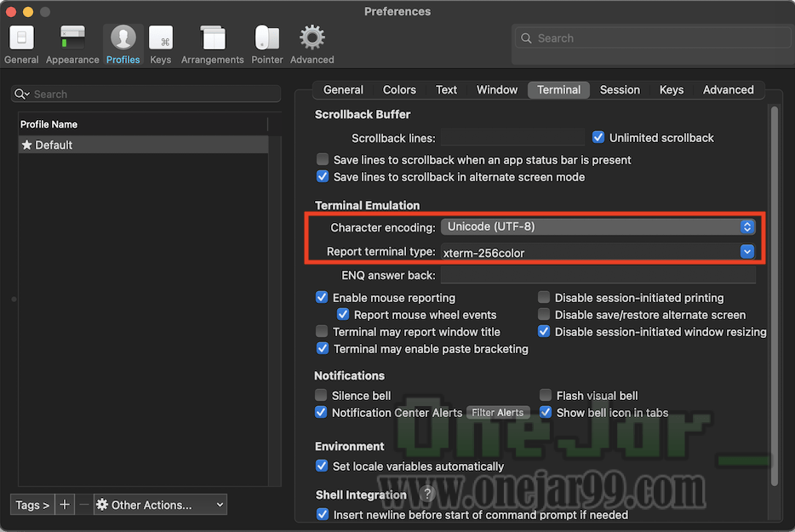Screen dimensions: 795x532
Task: Click xterm-256color terminal type text field
Action: coord(590,252)
